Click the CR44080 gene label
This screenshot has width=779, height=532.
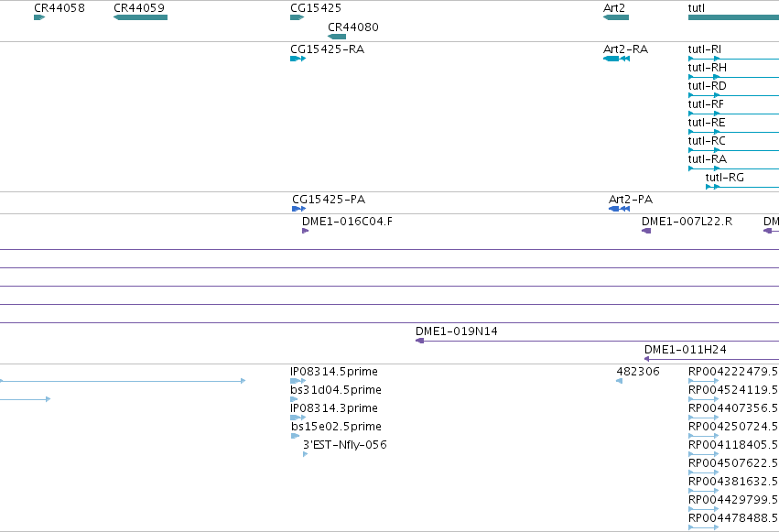click(x=352, y=27)
